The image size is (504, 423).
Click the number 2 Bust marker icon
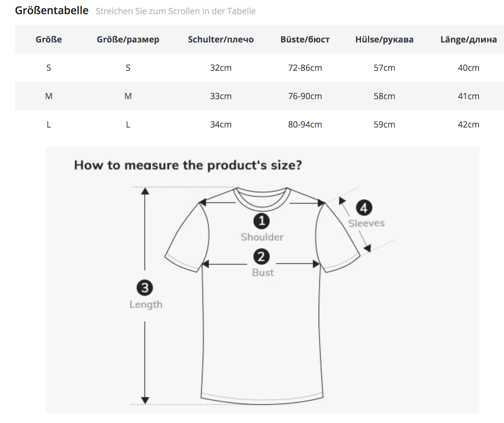262,256
